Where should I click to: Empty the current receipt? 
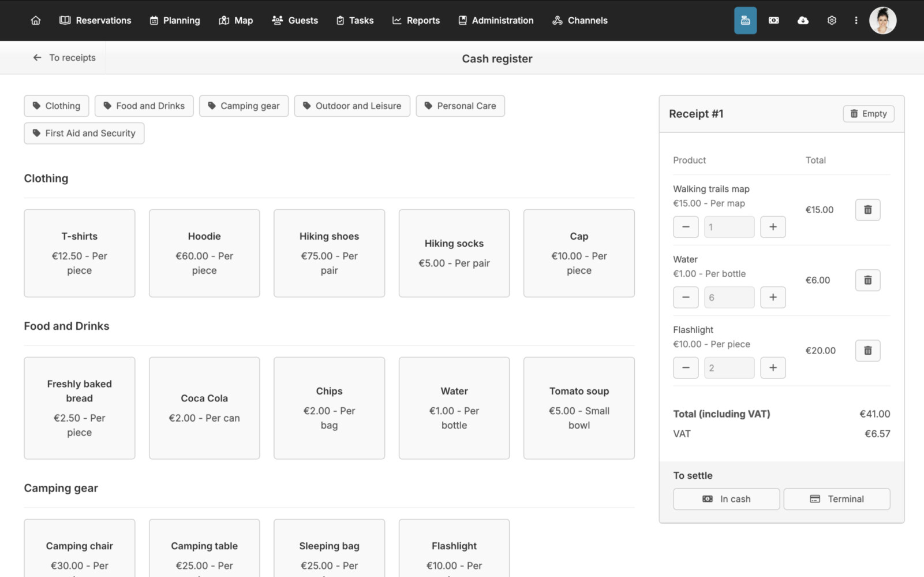(x=868, y=114)
